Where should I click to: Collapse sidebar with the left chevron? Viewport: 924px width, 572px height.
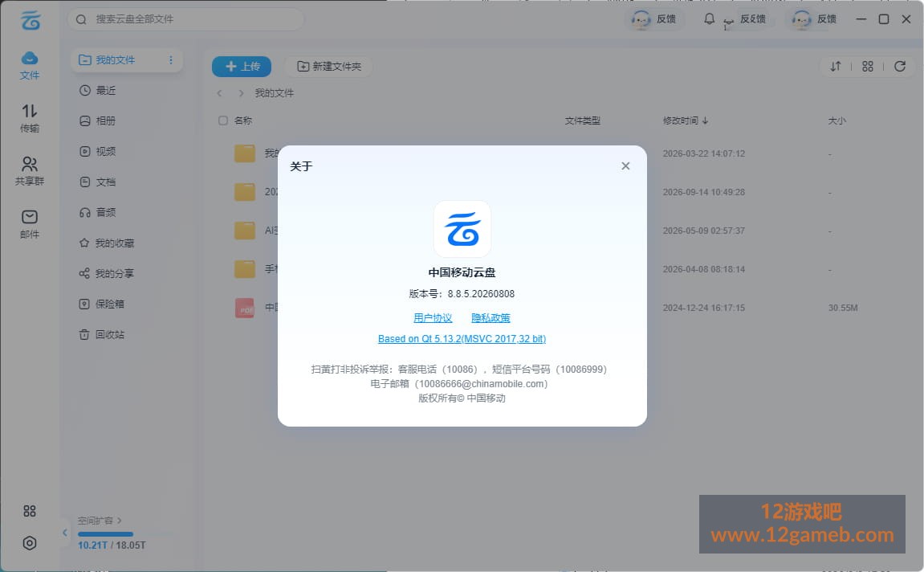click(x=65, y=533)
